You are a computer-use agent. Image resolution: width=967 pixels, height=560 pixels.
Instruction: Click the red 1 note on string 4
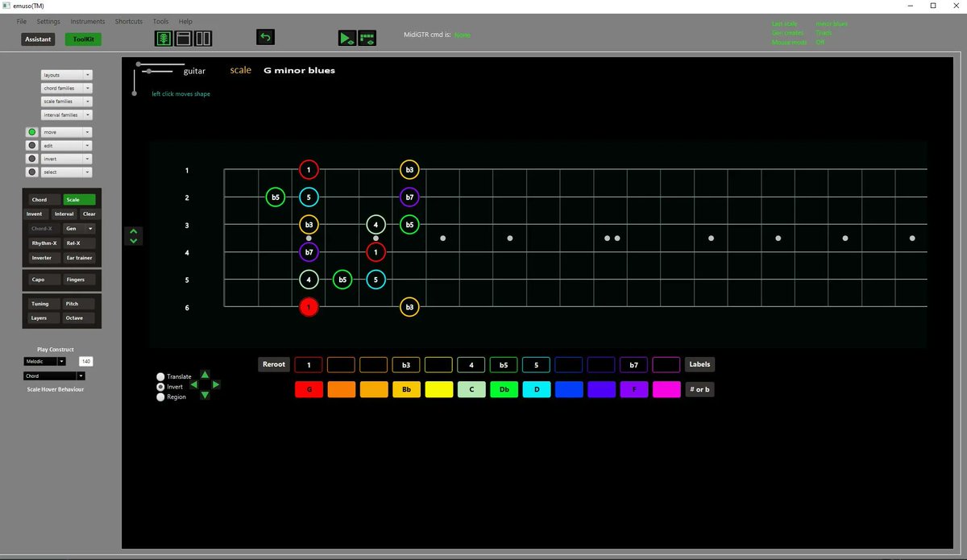[x=376, y=252]
